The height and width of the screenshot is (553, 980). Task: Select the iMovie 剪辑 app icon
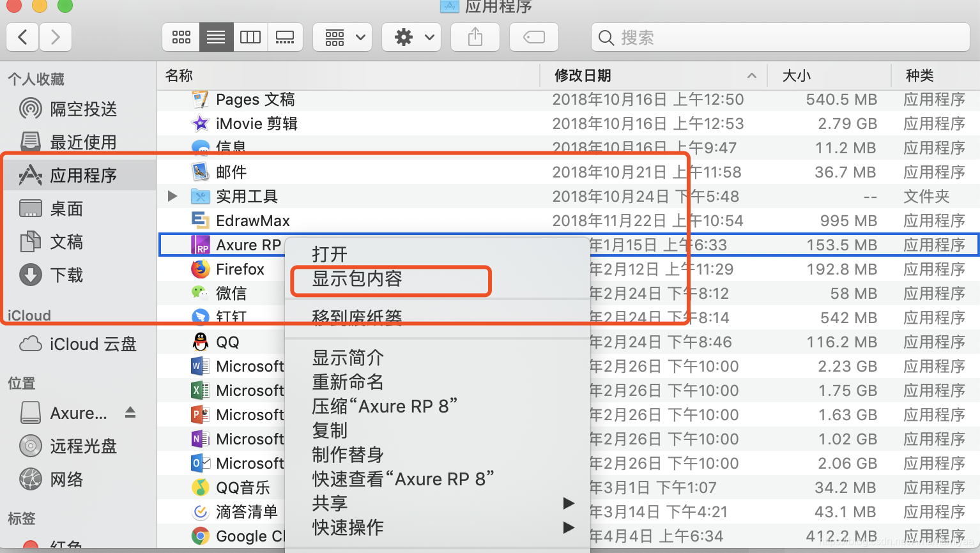[201, 123]
